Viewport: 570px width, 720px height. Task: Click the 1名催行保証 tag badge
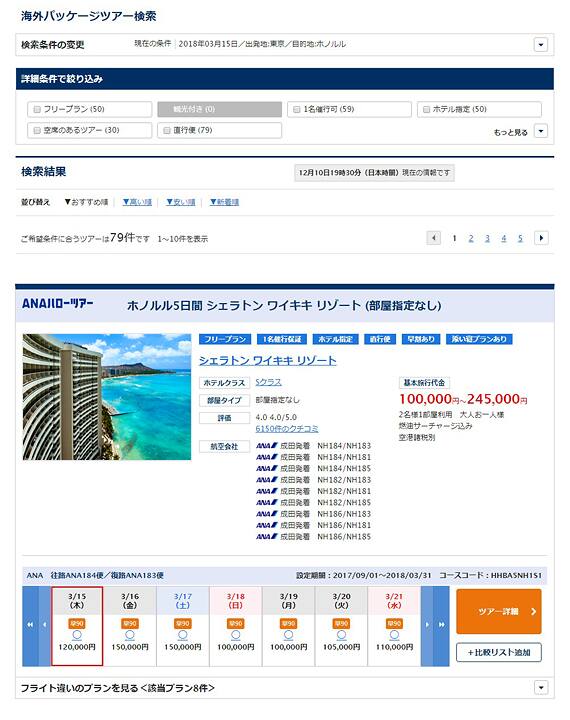(282, 339)
